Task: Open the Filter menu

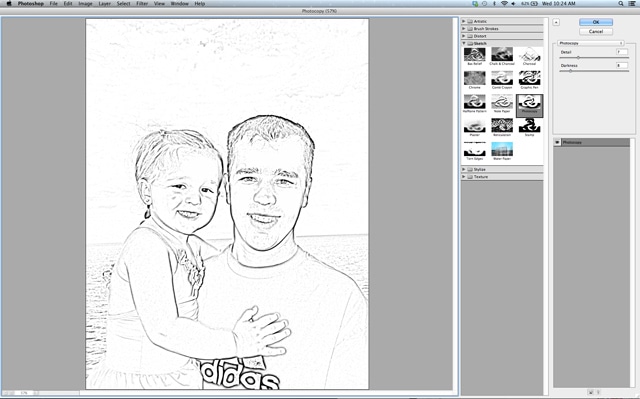Action: (x=142, y=3)
